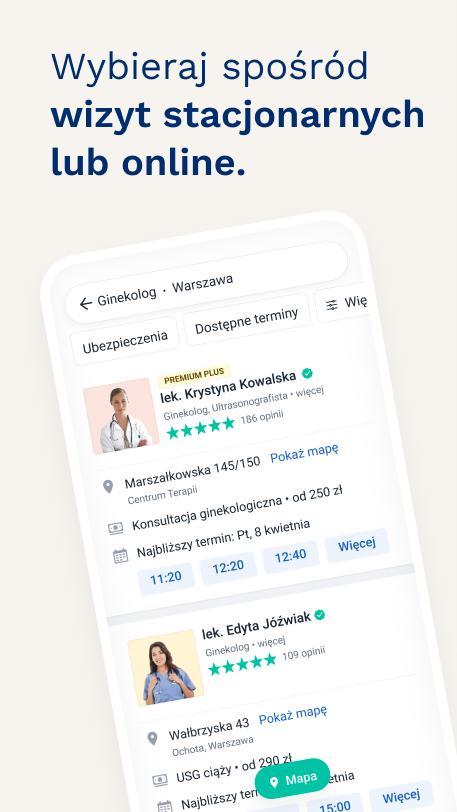Open the filter sliders icon

[332, 305]
